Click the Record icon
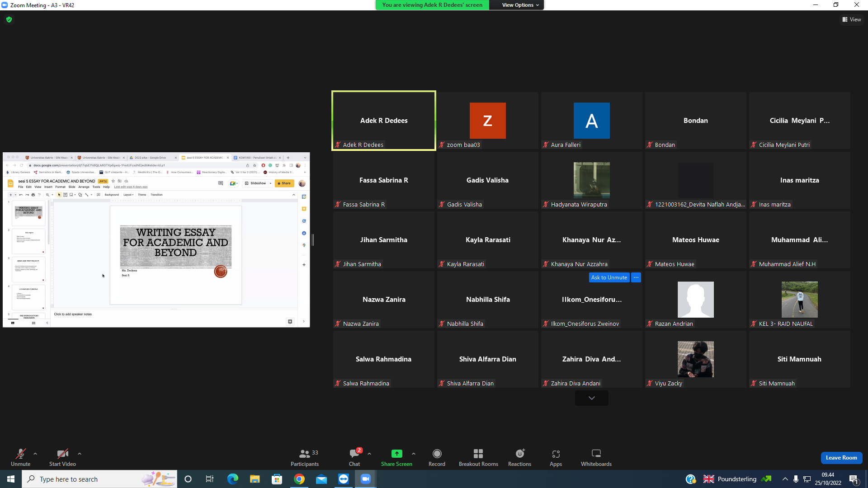 click(437, 453)
